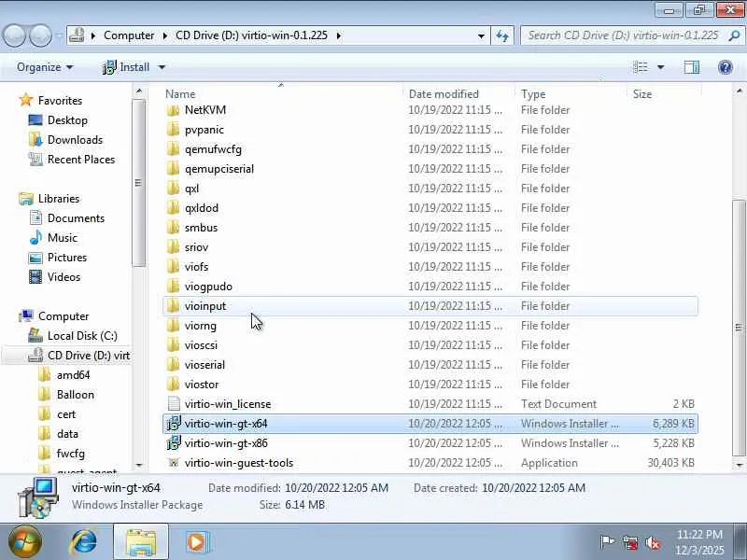Open Windows Media Player from taskbar

[x=197, y=542]
